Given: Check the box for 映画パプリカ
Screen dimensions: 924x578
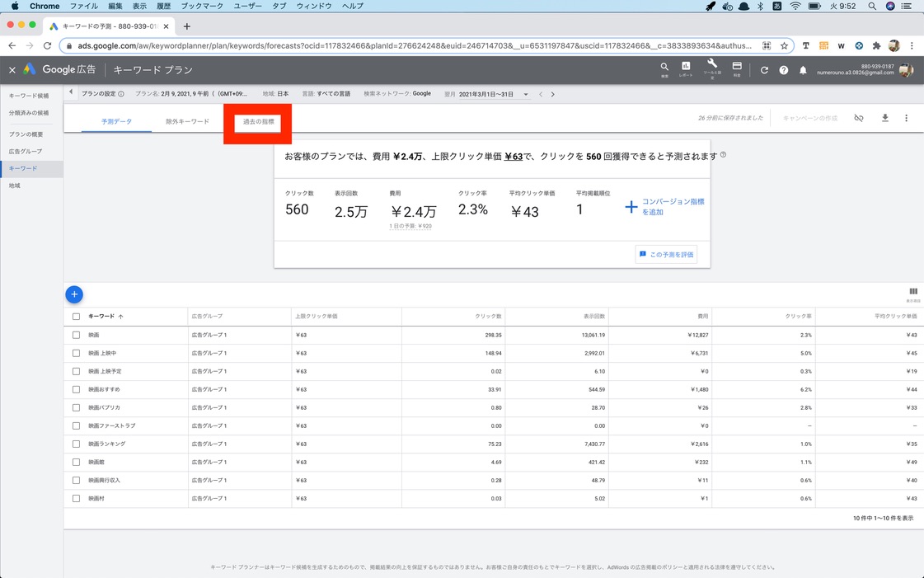Looking at the screenshot, I should [x=76, y=407].
